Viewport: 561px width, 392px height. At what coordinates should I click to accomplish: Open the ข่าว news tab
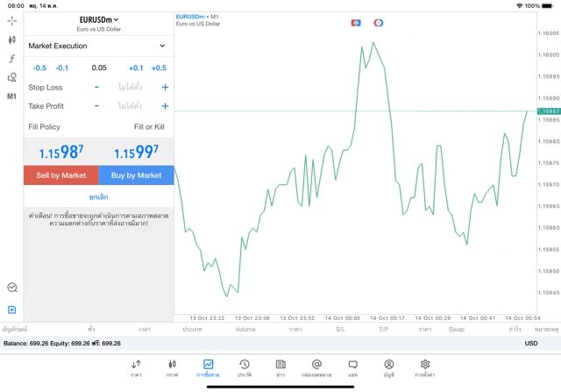point(280,368)
